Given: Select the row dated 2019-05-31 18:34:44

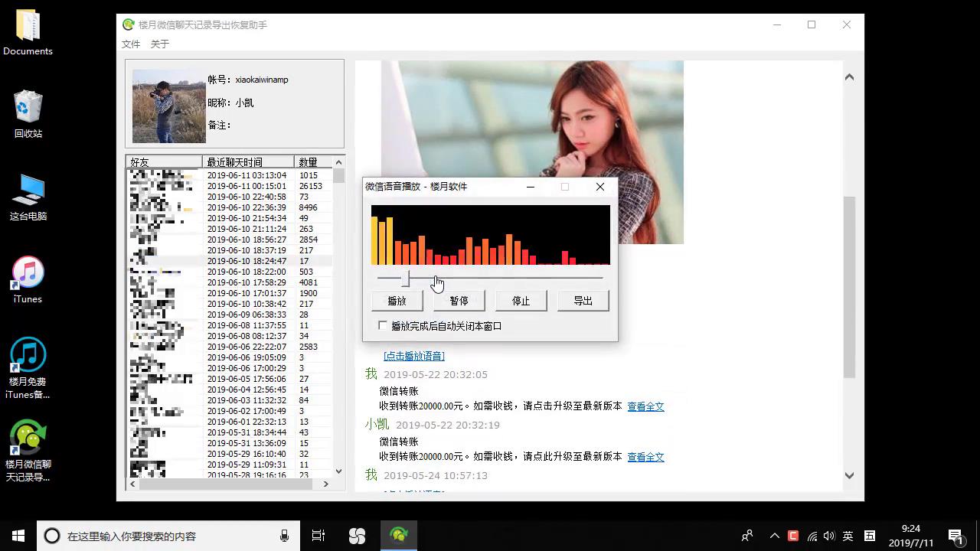Looking at the screenshot, I should point(230,432).
